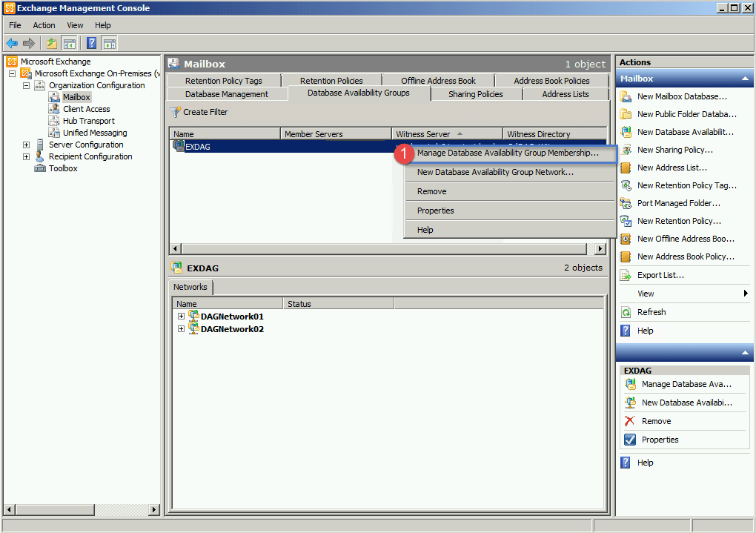Switch to the Address Book Policies tab
Viewport: 756px width, 533px height.
click(551, 81)
